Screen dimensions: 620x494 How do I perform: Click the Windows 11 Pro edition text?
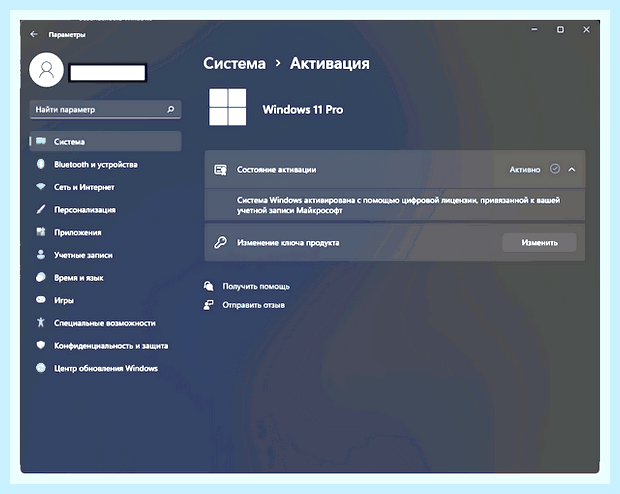[303, 110]
